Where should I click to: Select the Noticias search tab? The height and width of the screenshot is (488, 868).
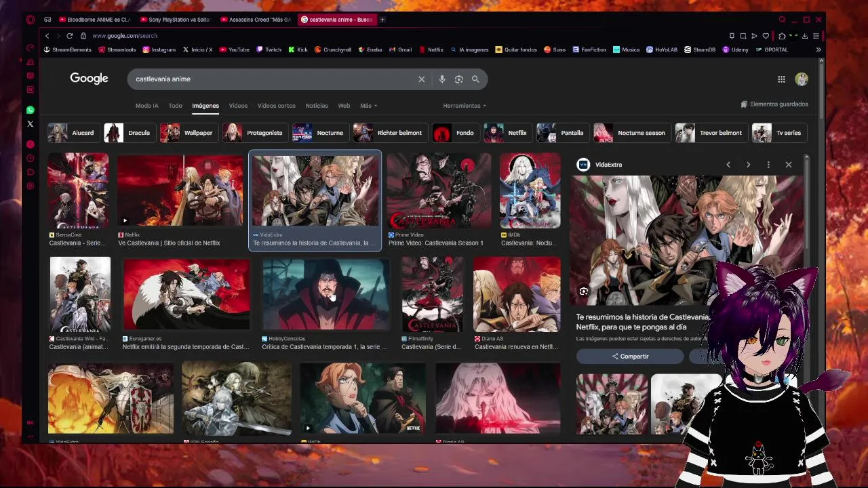point(316,106)
